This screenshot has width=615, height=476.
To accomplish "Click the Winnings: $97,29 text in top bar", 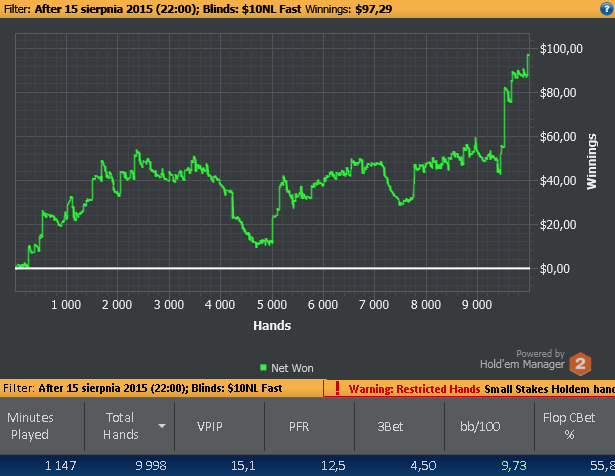I will tap(349, 9).
